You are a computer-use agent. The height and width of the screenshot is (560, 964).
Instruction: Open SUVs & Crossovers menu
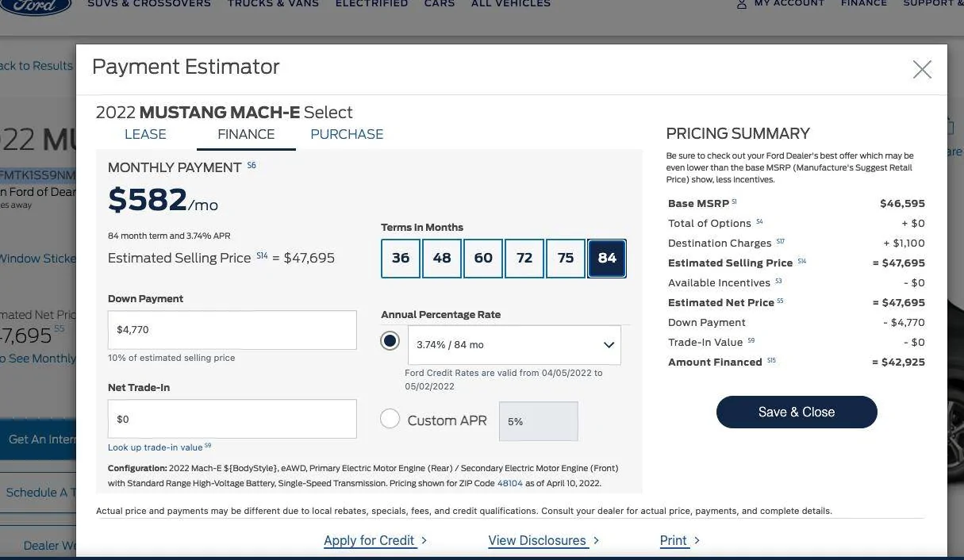(149, 4)
